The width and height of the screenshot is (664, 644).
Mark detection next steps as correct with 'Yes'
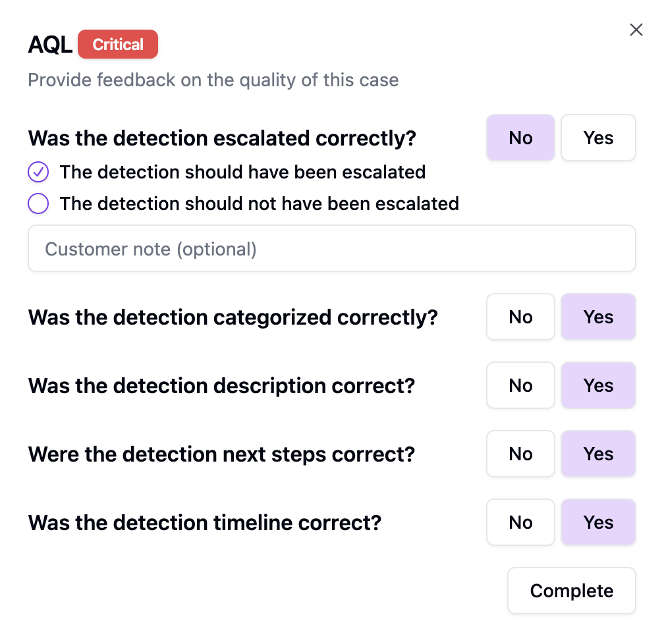click(x=598, y=454)
